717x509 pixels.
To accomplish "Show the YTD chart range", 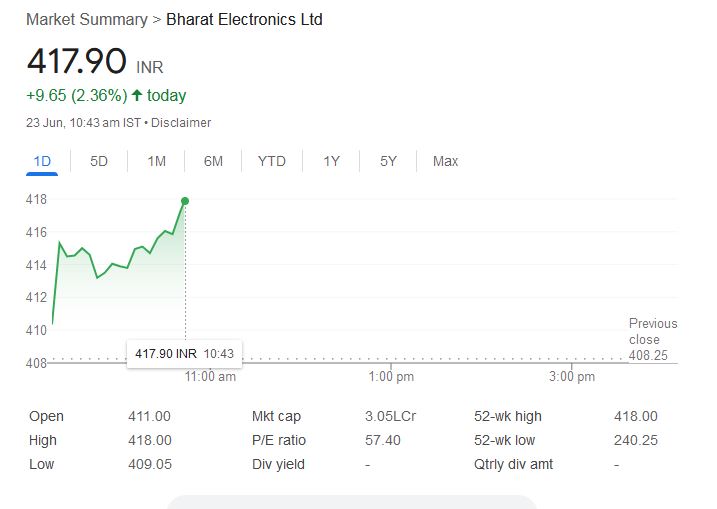I will [x=271, y=161].
